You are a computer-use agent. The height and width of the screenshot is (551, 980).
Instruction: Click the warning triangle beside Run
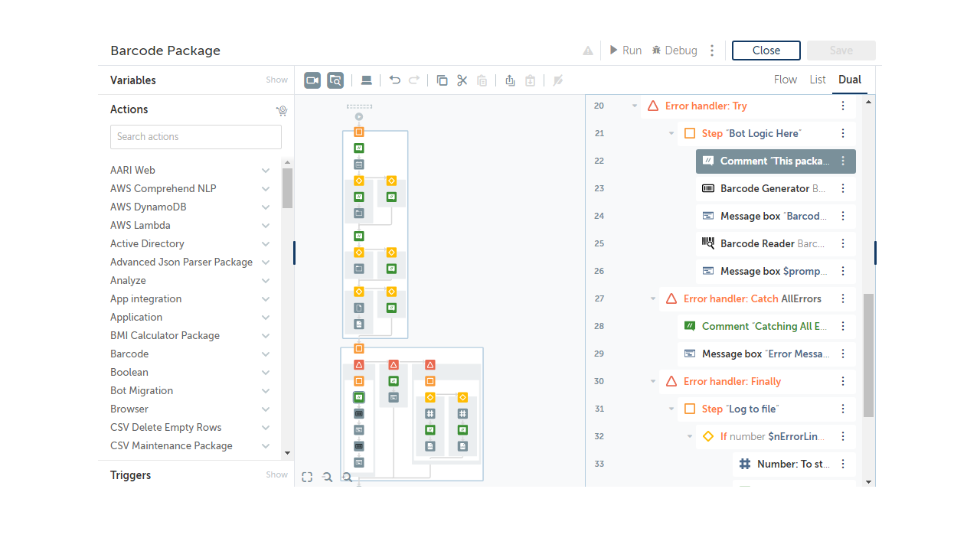click(x=588, y=51)
